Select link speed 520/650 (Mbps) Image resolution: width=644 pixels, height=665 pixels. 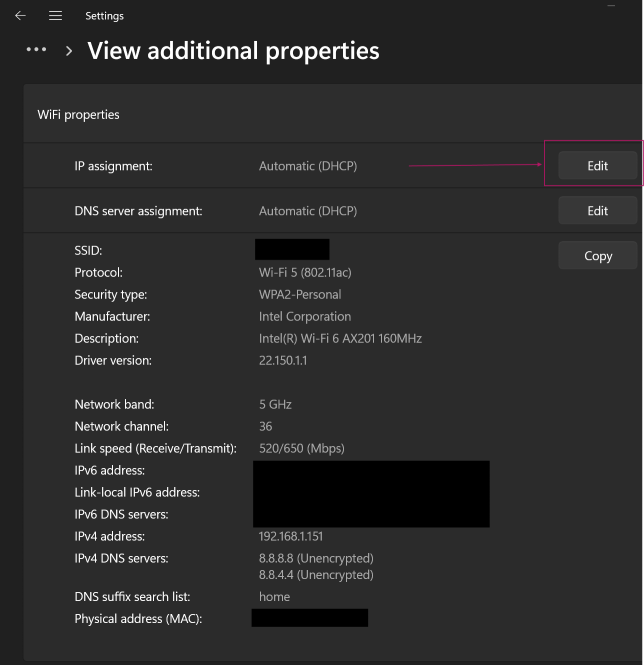302,448
